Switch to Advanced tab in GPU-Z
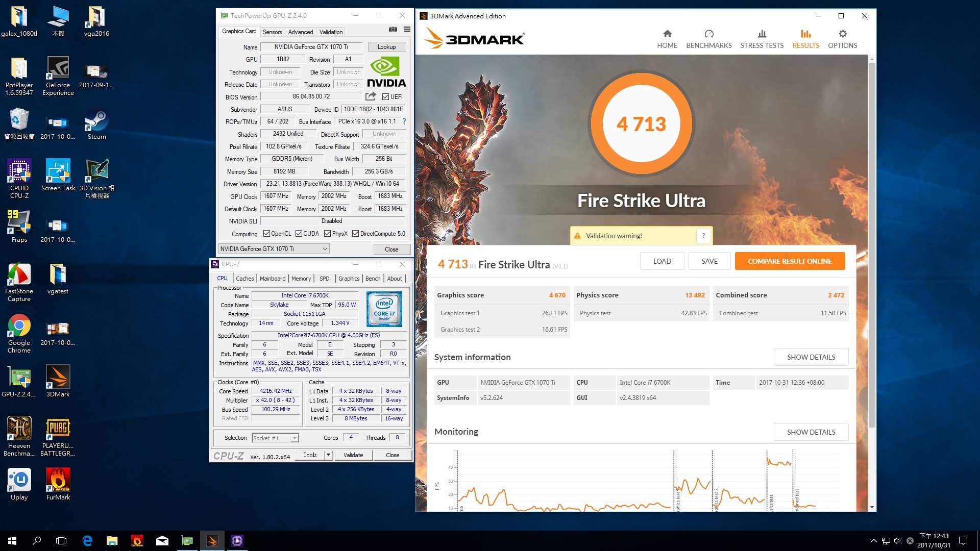This screenshot has height=551, width=980. point(301,32)
